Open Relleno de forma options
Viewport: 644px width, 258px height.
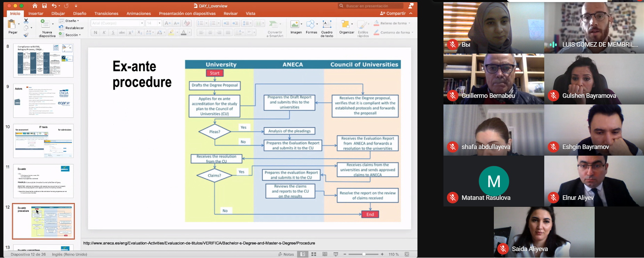pos(392,23)
